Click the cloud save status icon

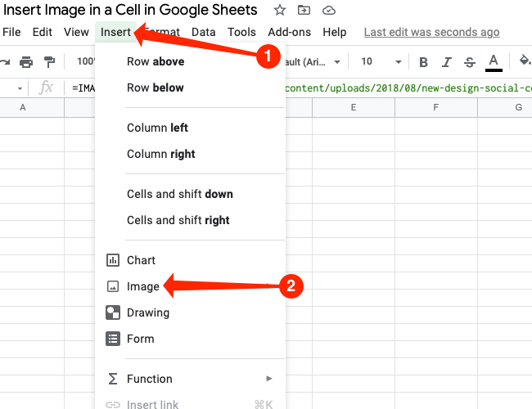[329, 11]
